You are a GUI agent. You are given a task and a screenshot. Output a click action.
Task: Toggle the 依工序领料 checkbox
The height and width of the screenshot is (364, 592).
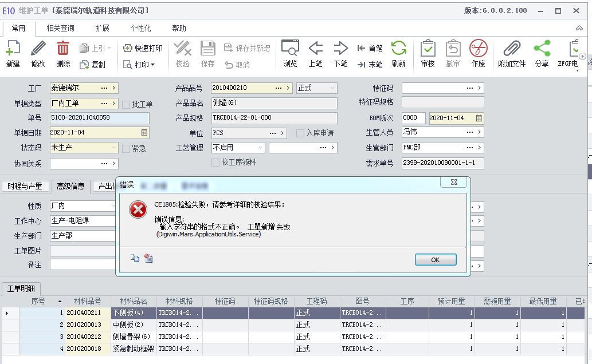coord(215,163)
